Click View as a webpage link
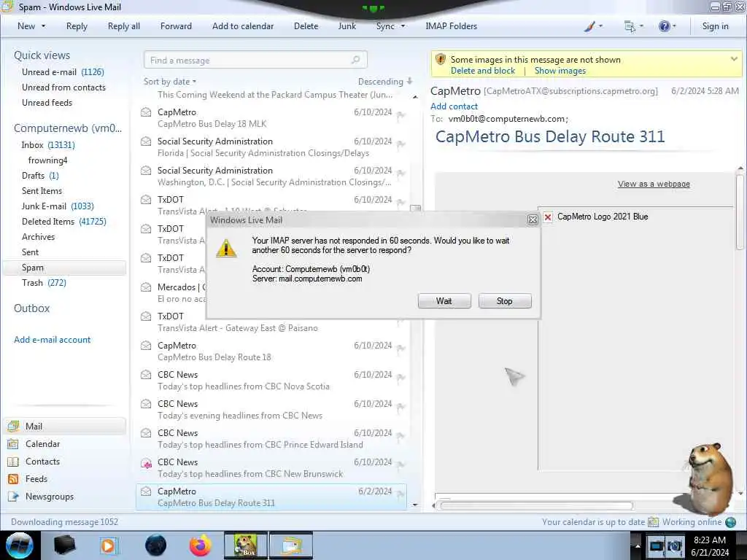This screenshot has width=747, height=560. click(654, 184)
